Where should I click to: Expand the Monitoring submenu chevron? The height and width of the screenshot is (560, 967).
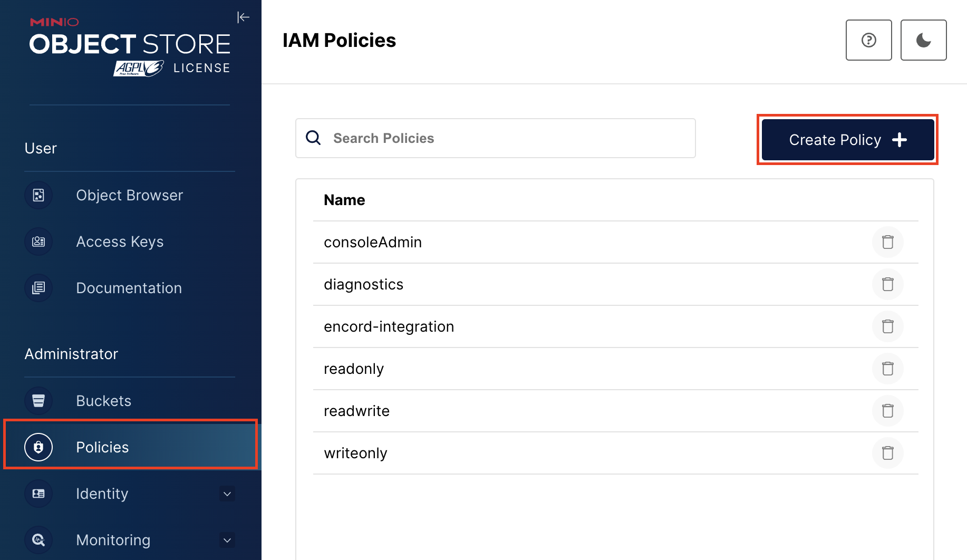[227, 540]
